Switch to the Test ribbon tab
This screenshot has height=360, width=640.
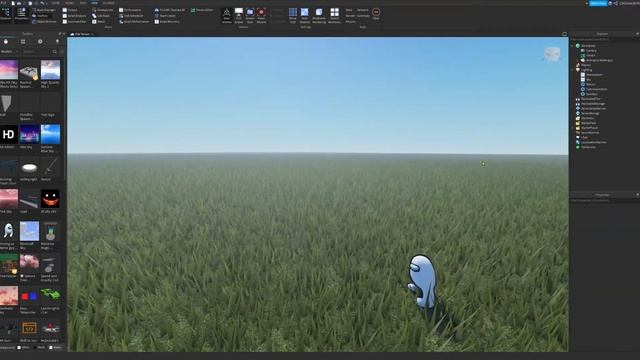(x=83, y=3)
